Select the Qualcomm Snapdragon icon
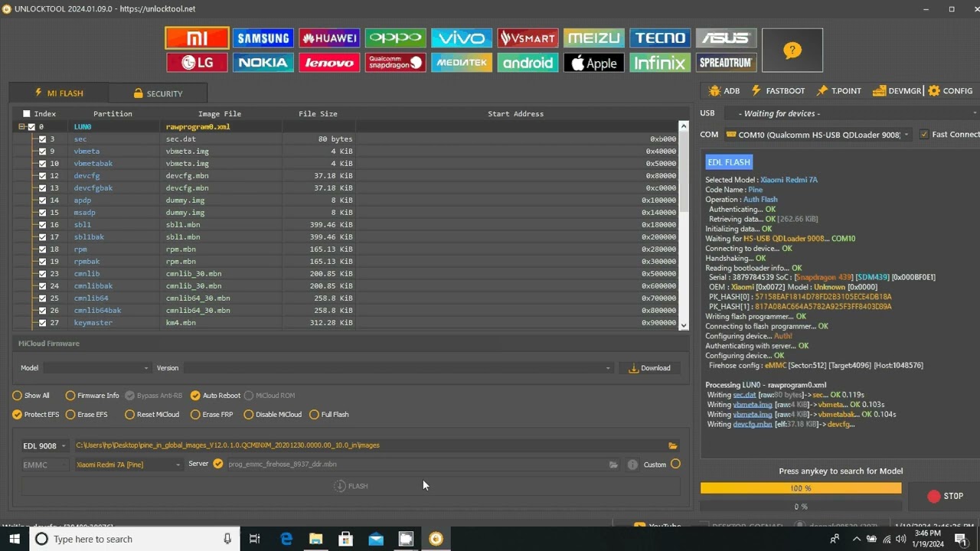The image size is (980, 551). click(x=395, y=63)
